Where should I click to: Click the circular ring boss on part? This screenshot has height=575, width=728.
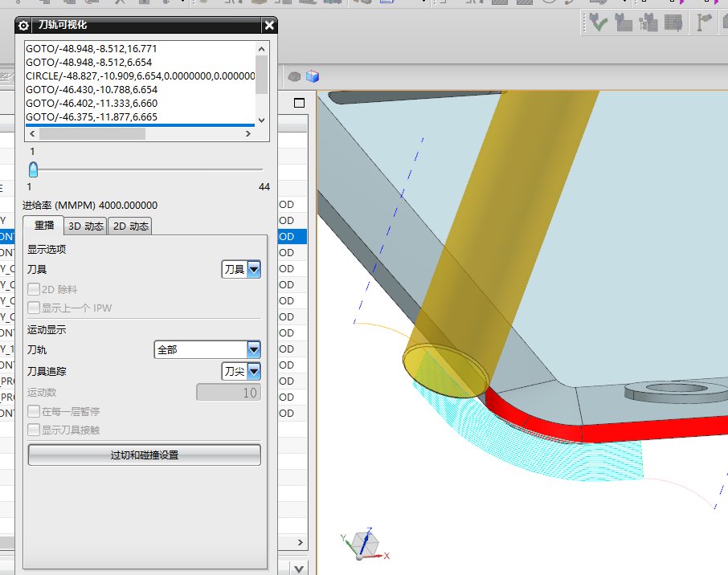[x=676, y=391]
